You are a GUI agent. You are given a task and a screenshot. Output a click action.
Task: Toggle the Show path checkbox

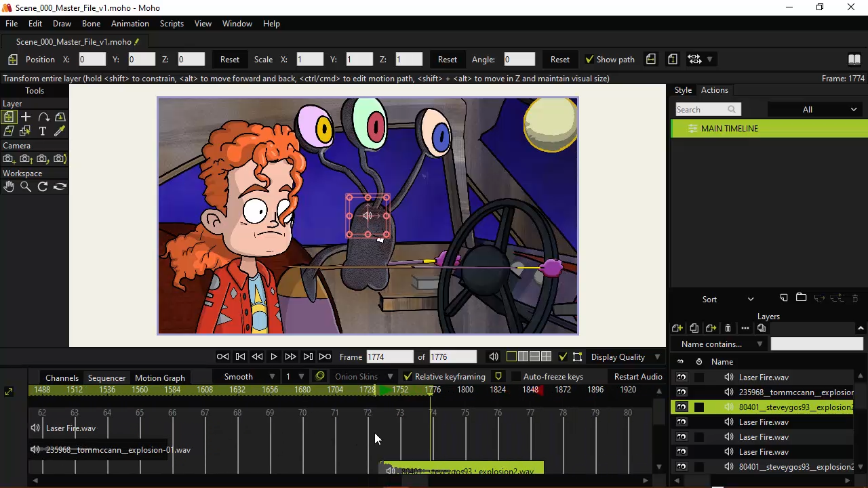coord(590,60)
